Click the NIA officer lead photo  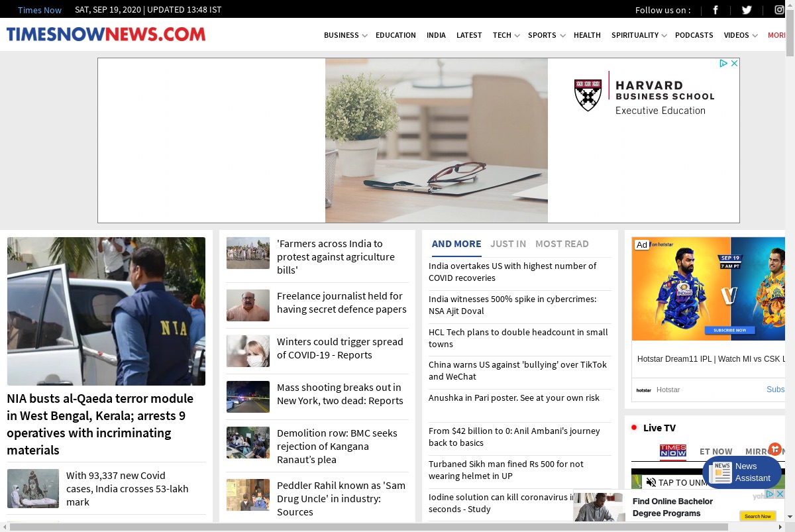106,311
